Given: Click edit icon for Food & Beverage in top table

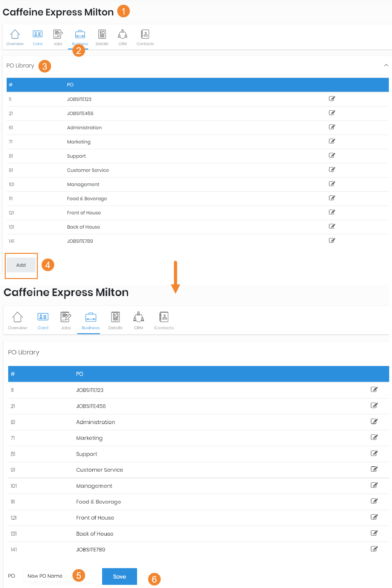Looking at the screenshot, I should 332,198.
